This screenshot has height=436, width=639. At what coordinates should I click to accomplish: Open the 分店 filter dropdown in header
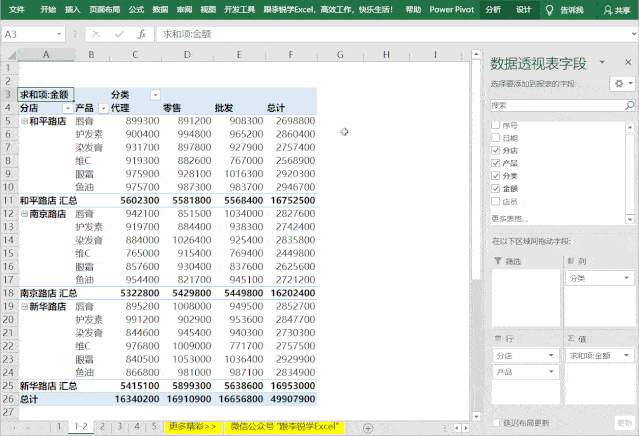pos(68,108)
